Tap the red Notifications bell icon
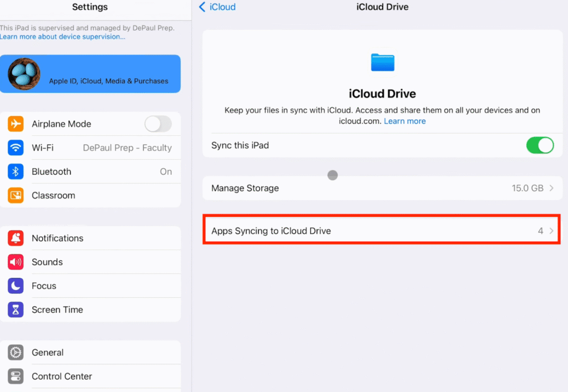 pos(16,238)
